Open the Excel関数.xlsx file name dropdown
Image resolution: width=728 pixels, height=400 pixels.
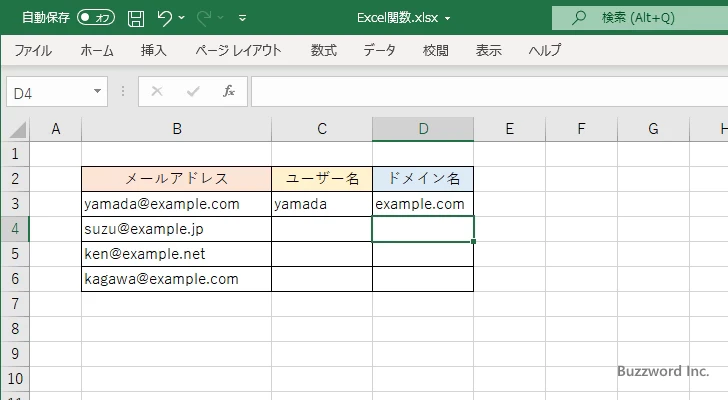[448, 19]
